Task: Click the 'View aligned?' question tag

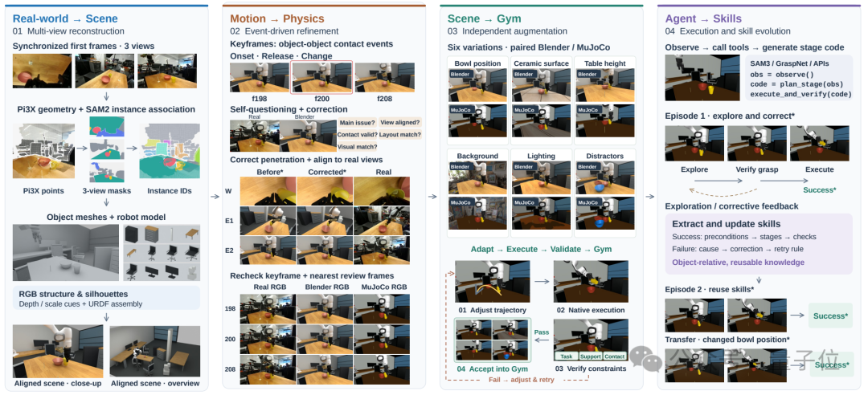Action: click(x=400, y=123)
